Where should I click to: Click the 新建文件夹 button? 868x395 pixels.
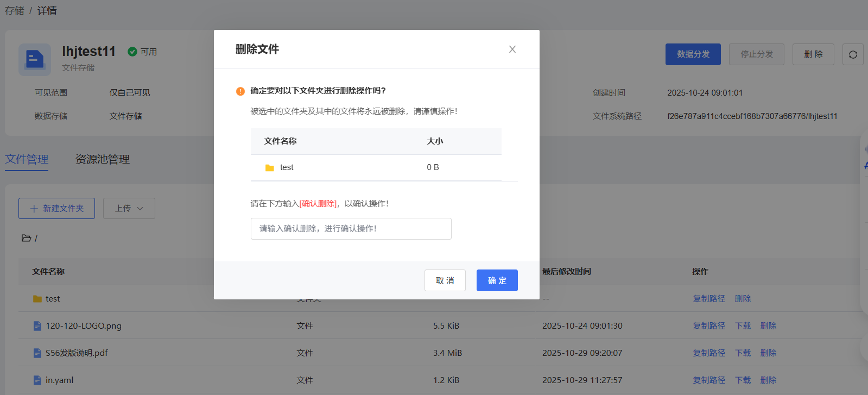[x=56, y=209]
